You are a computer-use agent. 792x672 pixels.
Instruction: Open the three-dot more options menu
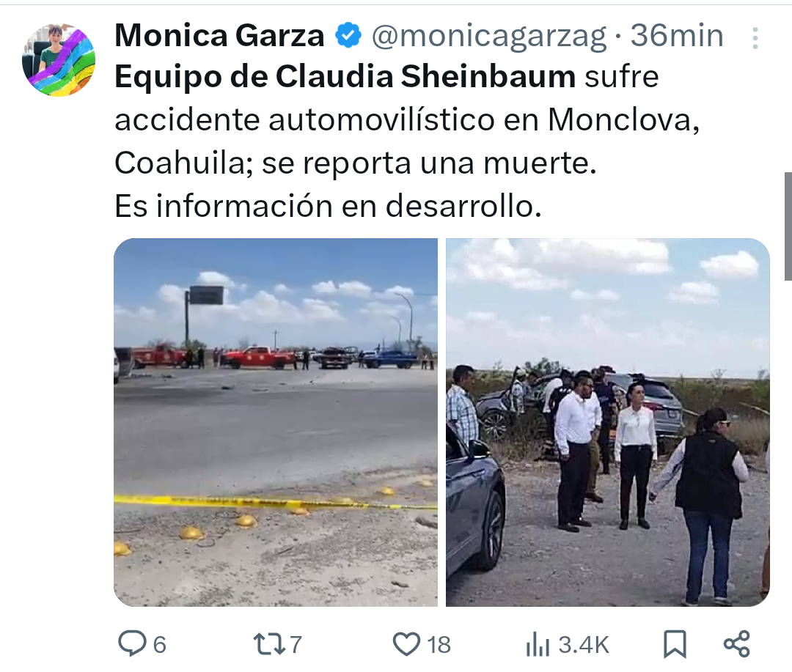coord(755,38)
